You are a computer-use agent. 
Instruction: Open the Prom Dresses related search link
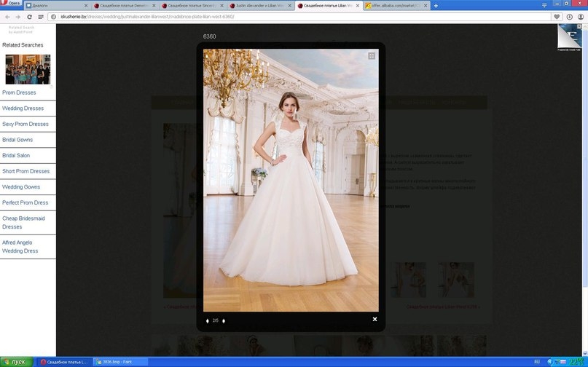[x=19, y=92]
